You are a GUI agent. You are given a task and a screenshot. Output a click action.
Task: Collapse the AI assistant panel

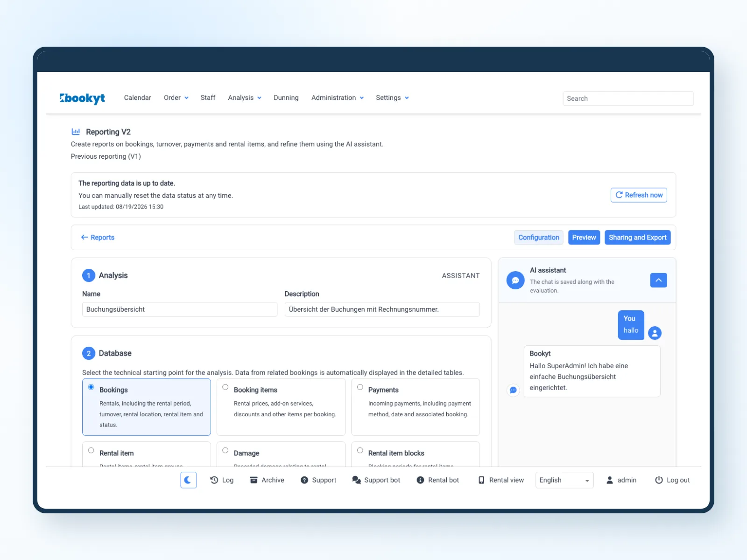pyautogui.click(x=659, y=280)
